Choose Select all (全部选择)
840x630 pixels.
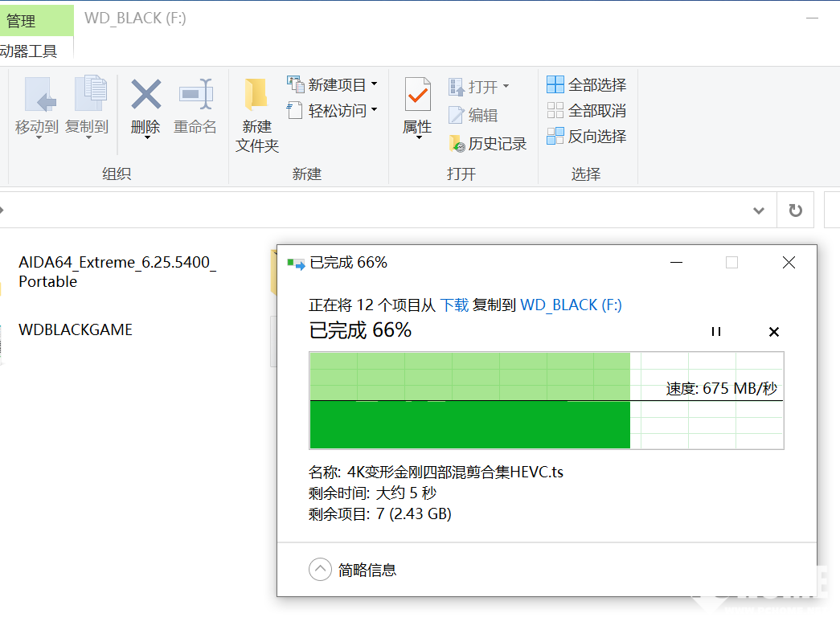(587, 84)
